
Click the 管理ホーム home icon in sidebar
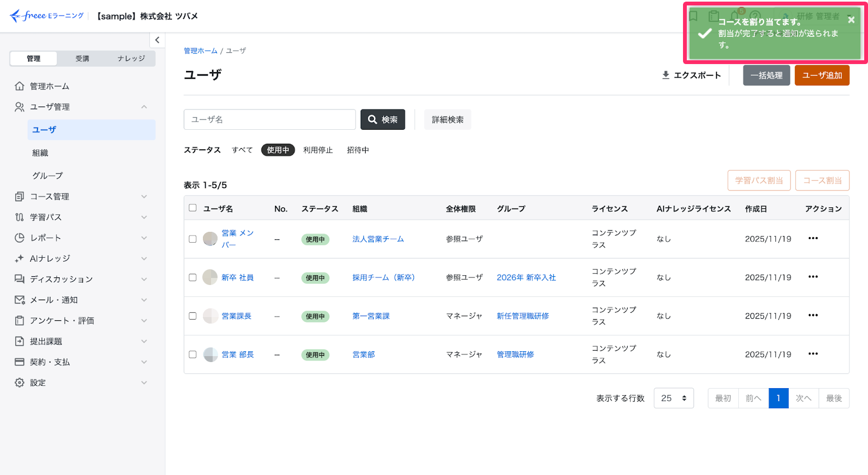coord(20,86)
